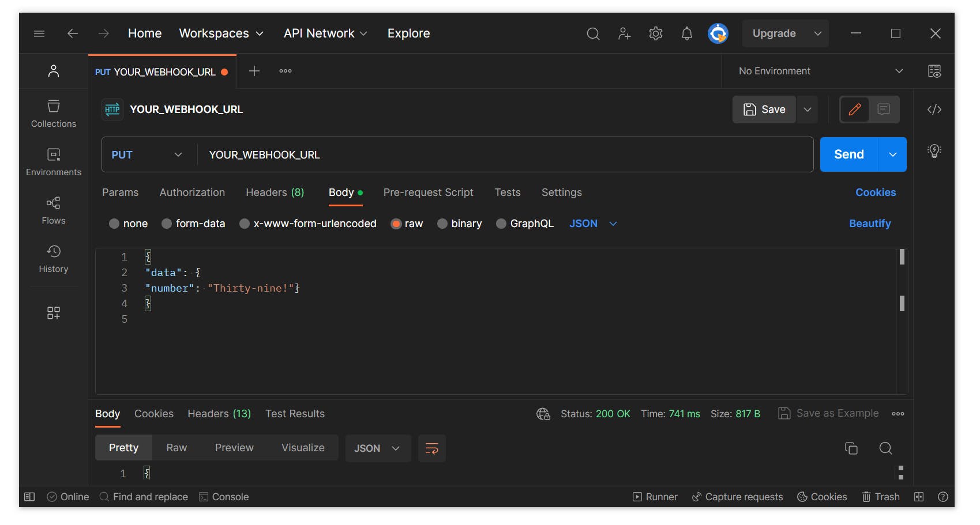
Task: Select the raw body radio
Action: pyautogui.click(x=396, y=224)
